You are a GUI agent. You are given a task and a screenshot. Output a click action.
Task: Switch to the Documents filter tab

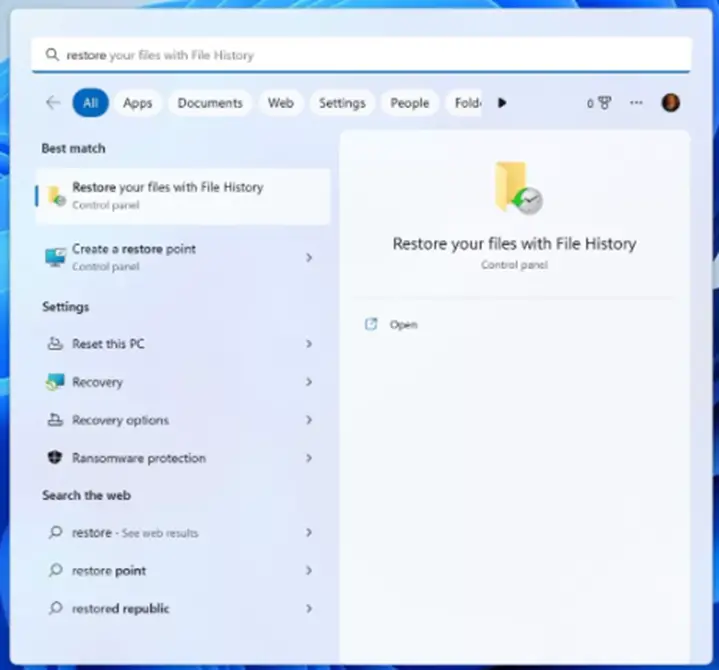tap(210, 103)
